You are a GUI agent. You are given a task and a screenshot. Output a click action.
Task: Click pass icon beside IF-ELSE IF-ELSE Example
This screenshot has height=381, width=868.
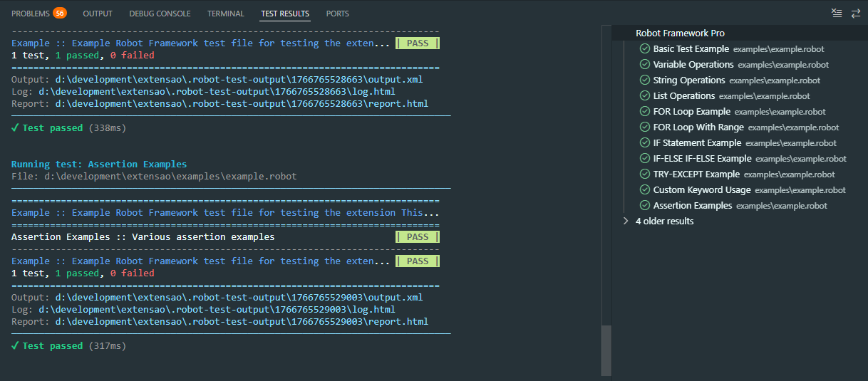pos(644,159)
